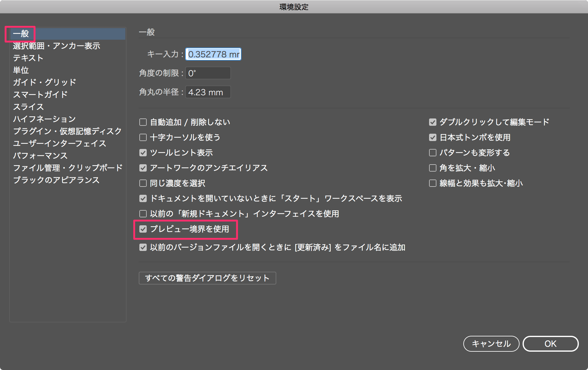Select ハイフネーション category
Image resolution: width=588 pixels, height=370 pixels.
(x=44, y=119)
